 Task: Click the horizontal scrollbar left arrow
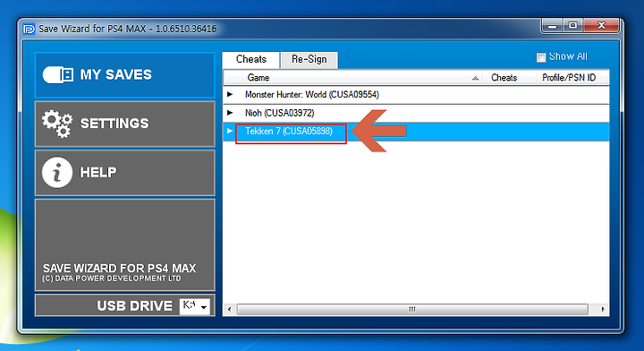pos(230,309)
